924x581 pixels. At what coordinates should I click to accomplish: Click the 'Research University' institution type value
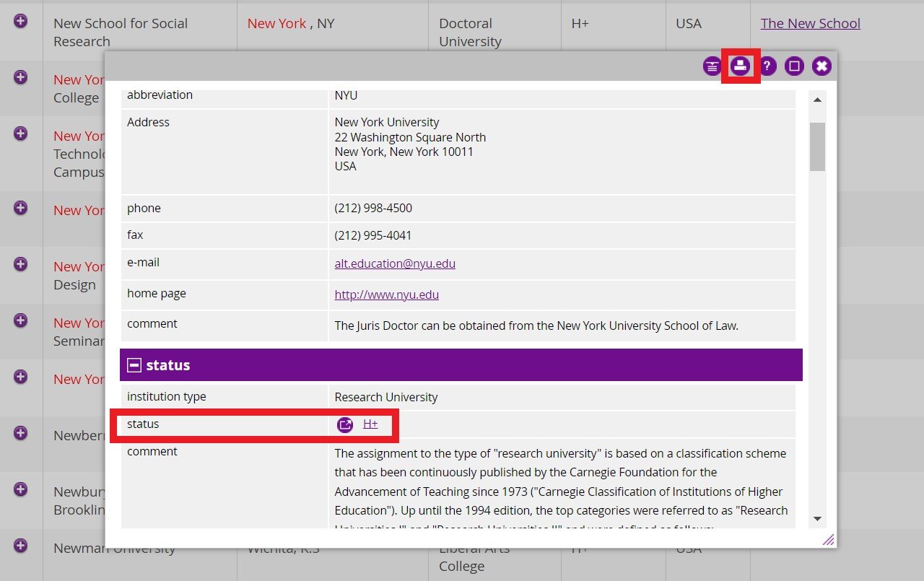pyautogui.click(x=386, y=397)
